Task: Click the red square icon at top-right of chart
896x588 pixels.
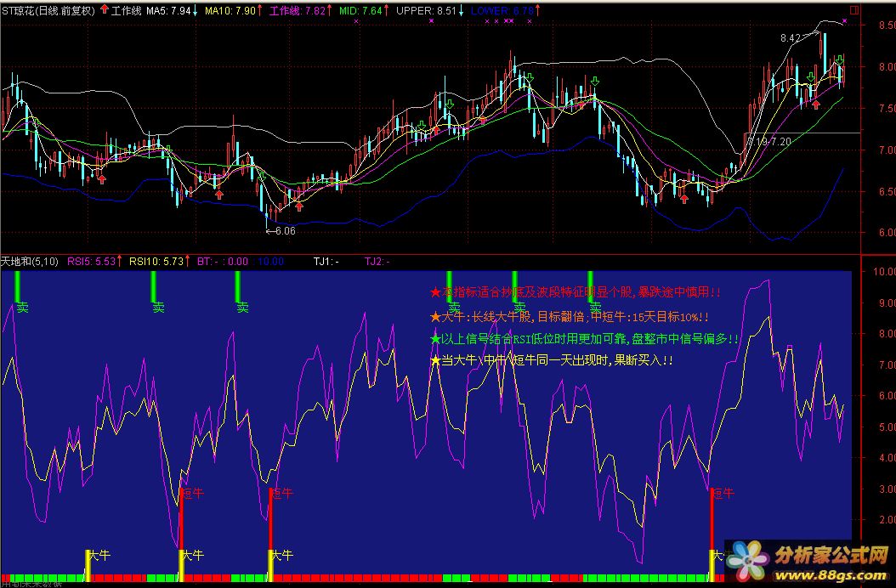Action: point(854,10)
